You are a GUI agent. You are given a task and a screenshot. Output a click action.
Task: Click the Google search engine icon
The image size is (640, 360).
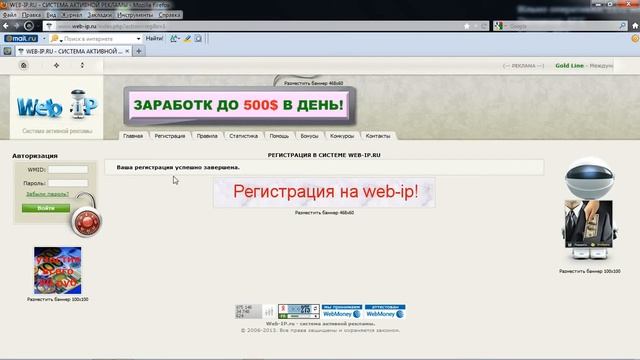pyautogui.click(x=498, y=26)
